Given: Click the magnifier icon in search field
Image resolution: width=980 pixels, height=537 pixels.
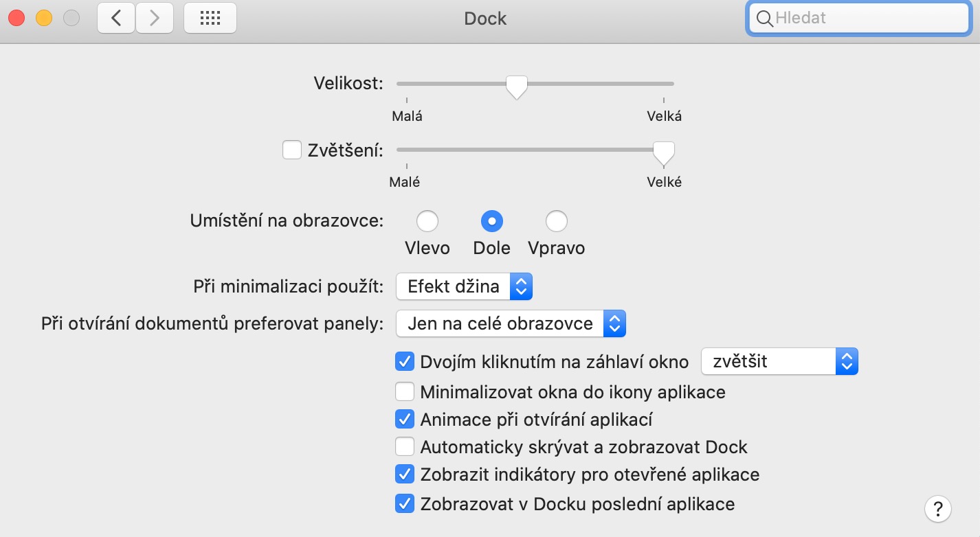Looking at the screenshot, I should (x=764, y=19).
